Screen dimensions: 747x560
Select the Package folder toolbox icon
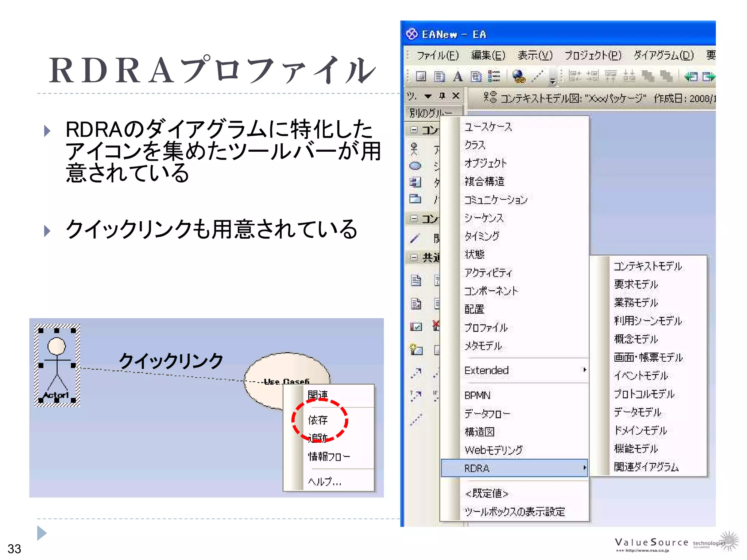[x=415, y=199]
